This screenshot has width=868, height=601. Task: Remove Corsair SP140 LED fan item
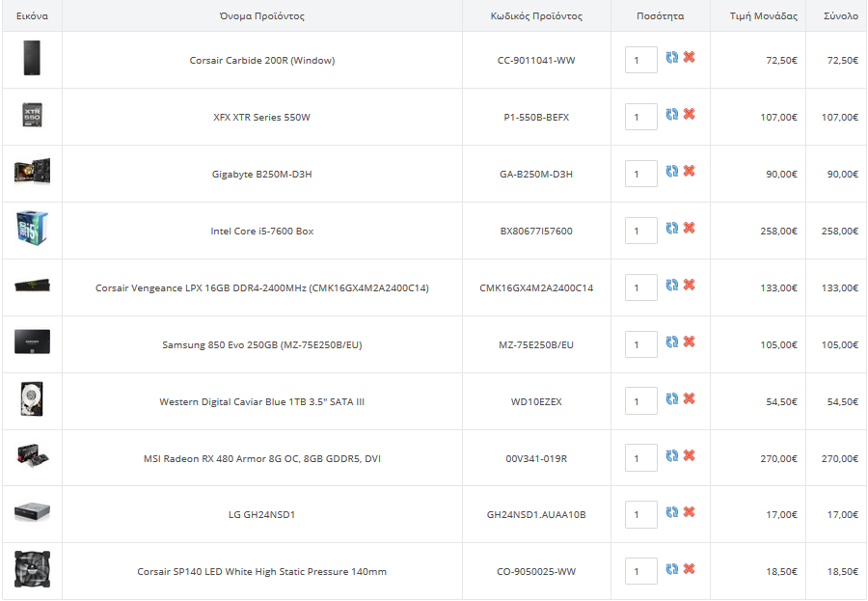[690, 569]
